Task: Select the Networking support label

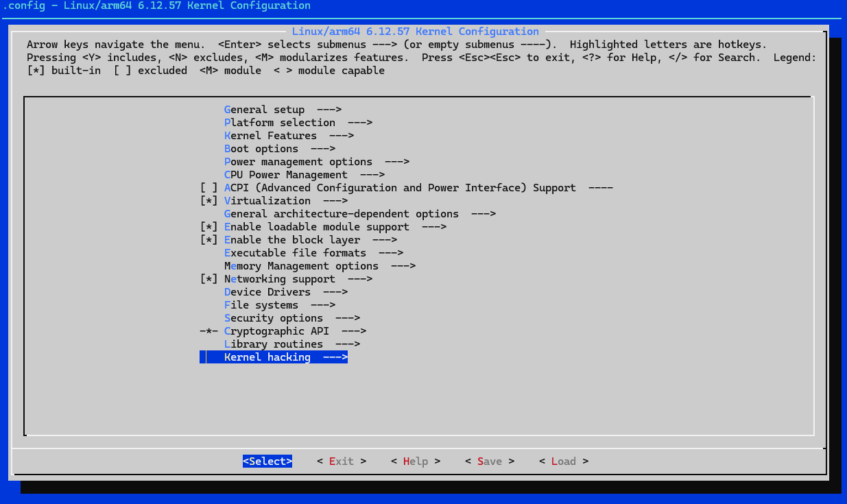Action: tap(280, 279)
